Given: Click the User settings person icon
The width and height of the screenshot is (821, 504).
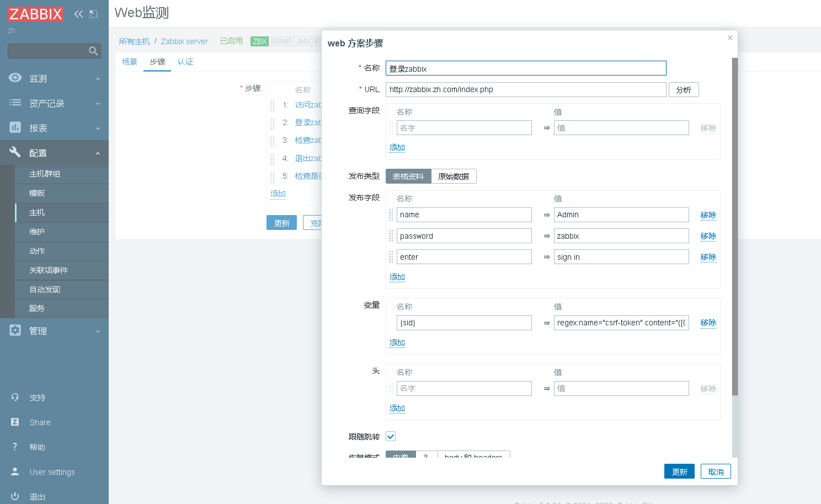Looking at the screenshot, I should tap(15, 471).
